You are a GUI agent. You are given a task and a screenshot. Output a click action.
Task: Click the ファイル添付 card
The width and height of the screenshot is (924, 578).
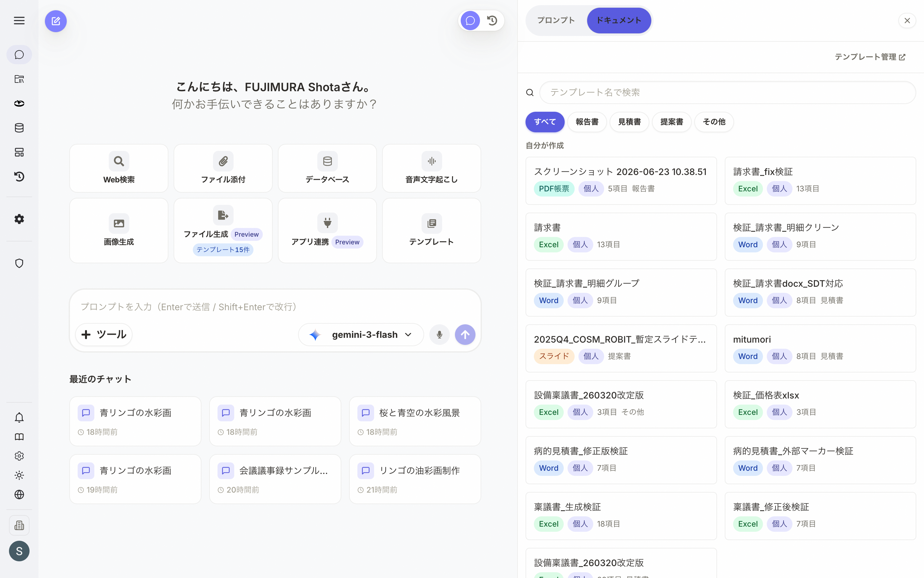pyautogui.click(x=223, y=168)
